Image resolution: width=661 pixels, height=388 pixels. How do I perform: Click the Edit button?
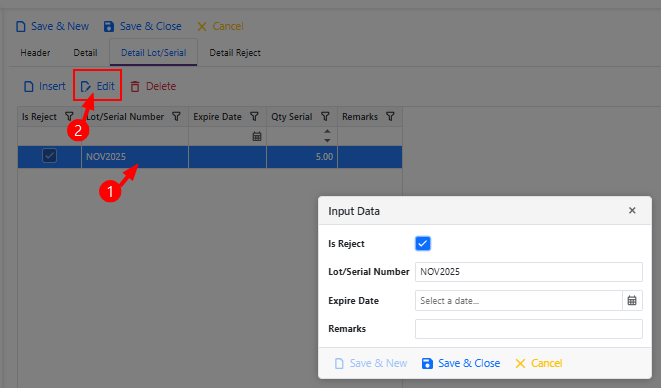click(x=97, y=86)
